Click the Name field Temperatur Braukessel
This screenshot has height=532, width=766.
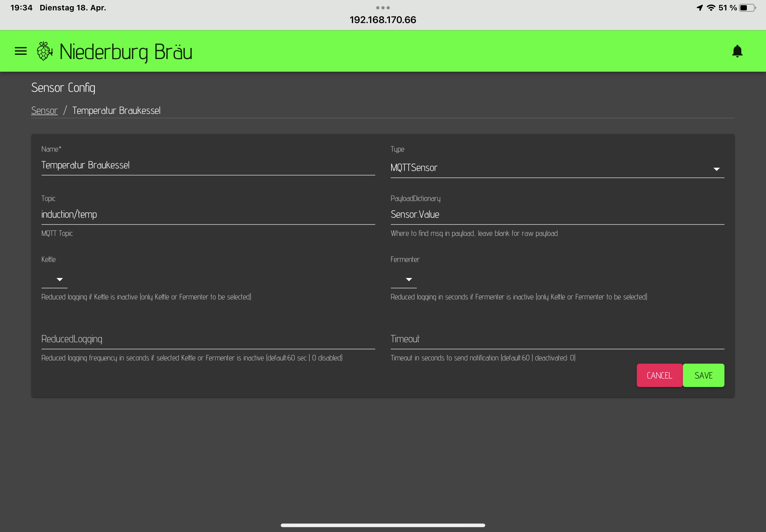click(x=208, y=165)
